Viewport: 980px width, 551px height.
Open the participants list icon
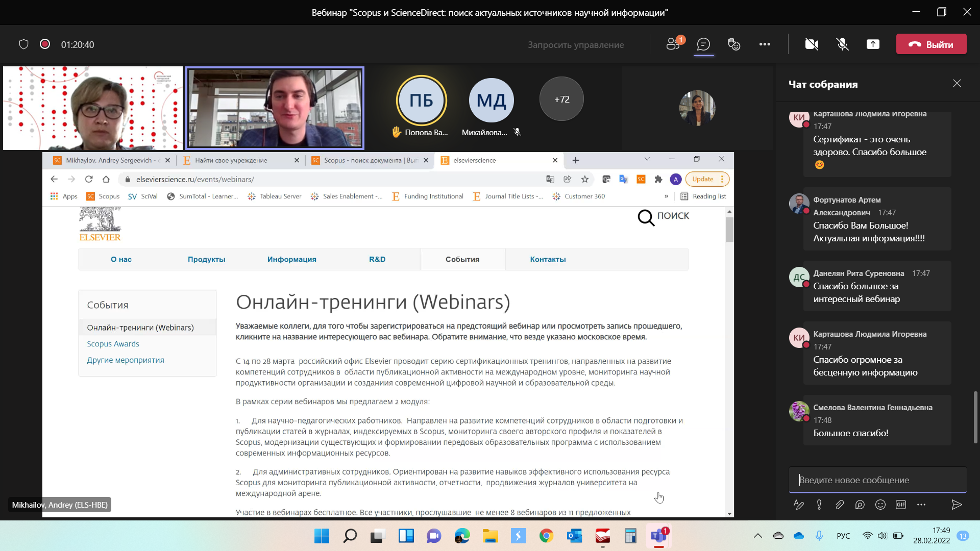[673, 44]
